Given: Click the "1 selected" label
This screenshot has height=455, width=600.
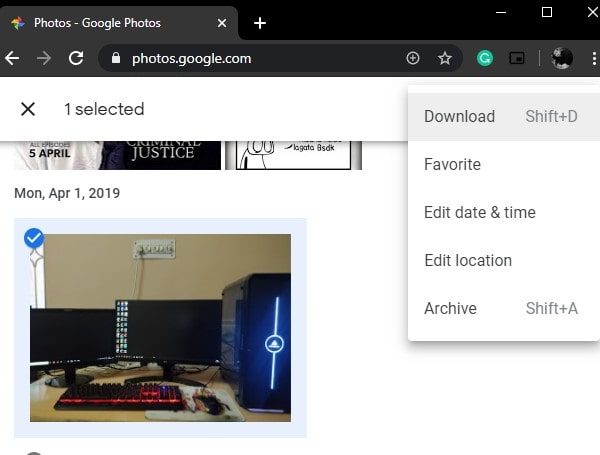Looking at the screenshot, I should (x=104, y=109).
